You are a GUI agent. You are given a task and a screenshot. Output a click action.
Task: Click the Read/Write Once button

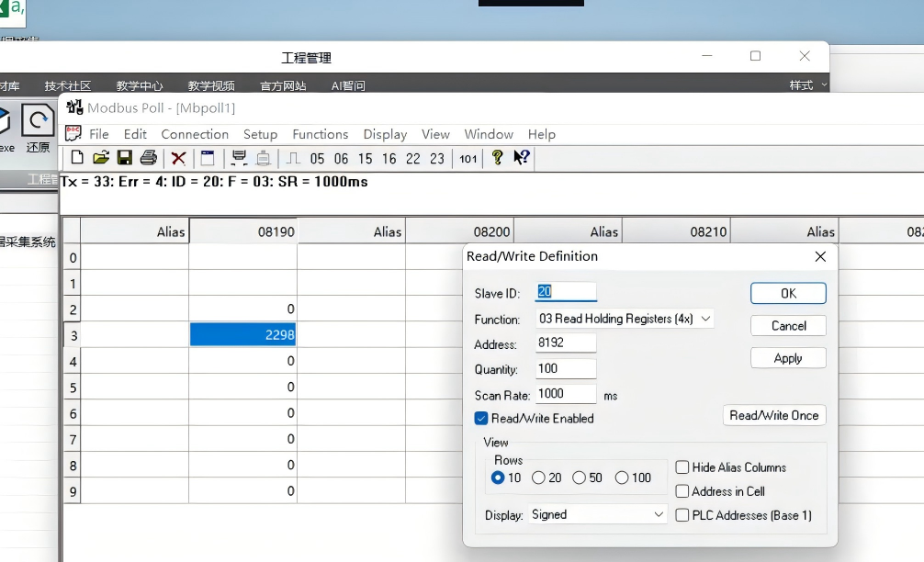pos(773,415)
